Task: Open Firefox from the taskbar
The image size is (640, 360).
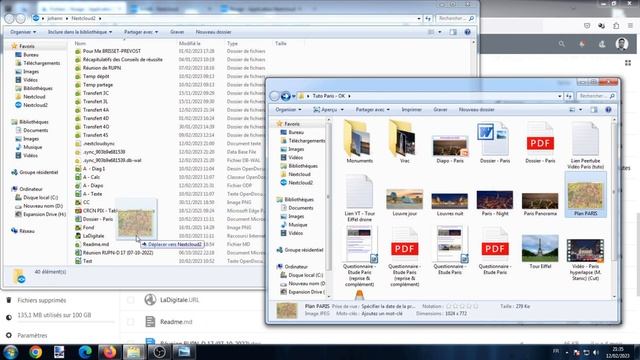Action: pyautogui.click(x=109, y=352)
